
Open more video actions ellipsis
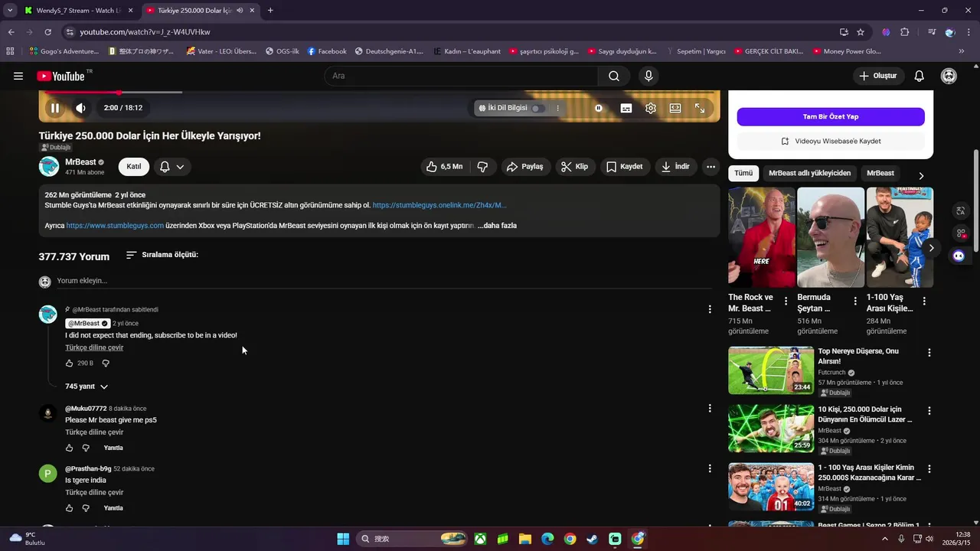point(711,167)
